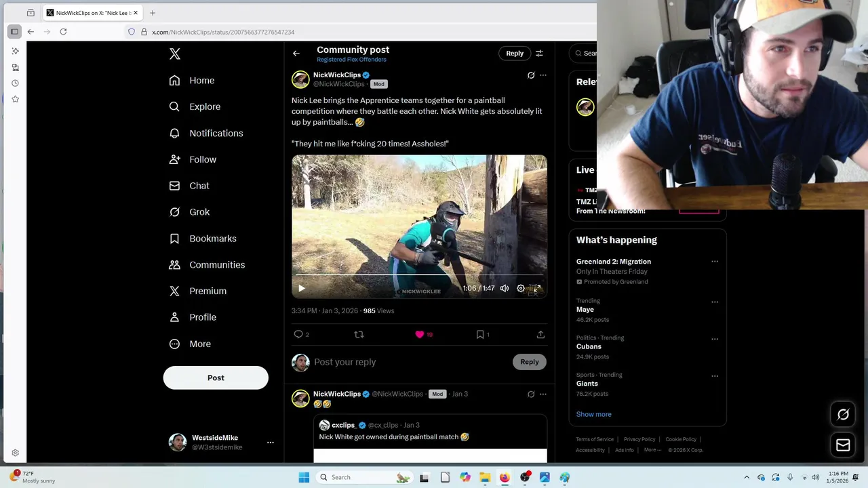Viewport: 868px width, 488px height.
Task: Open the Giants trending topic
Action: point(587,384)
